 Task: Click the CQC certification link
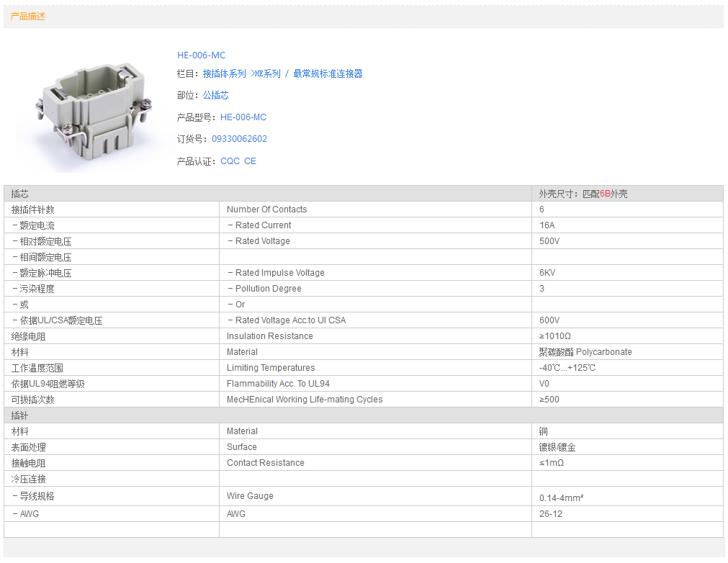230,161
